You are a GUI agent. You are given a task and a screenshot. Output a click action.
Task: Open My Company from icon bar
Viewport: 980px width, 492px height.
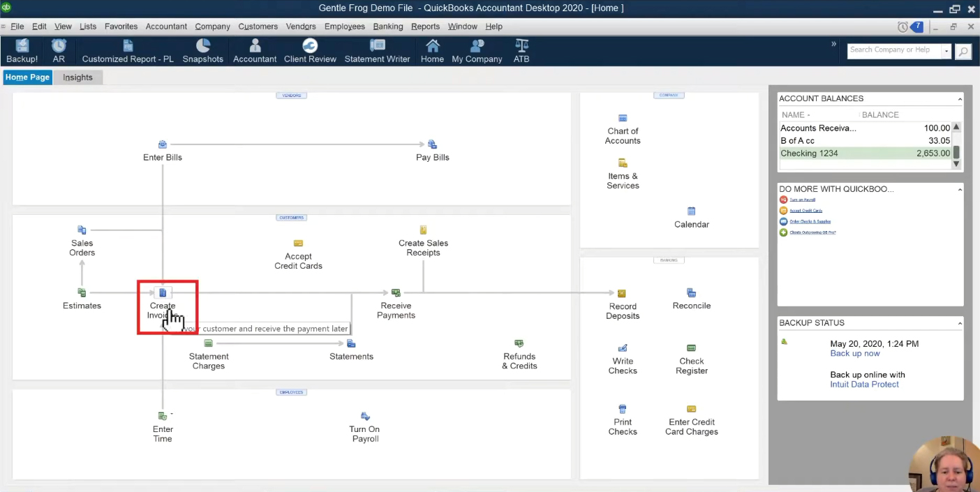click(x=477, y=52)
